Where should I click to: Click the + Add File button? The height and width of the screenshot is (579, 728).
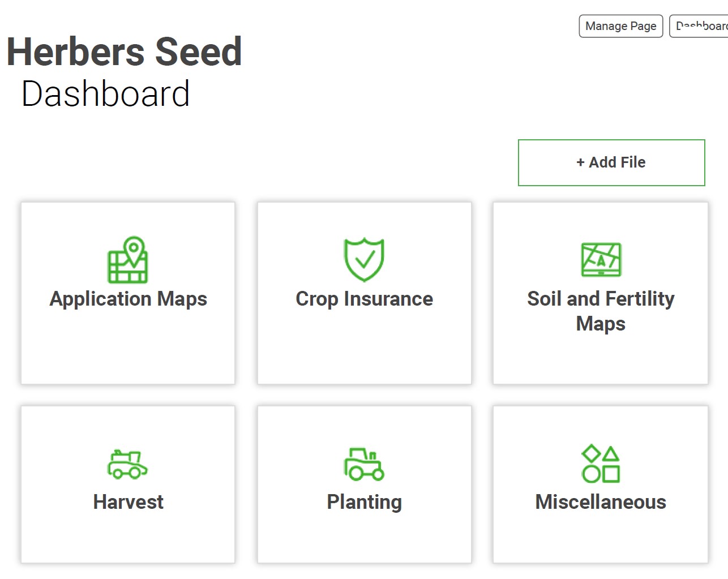pyautogui.click(x=611, y=162)
